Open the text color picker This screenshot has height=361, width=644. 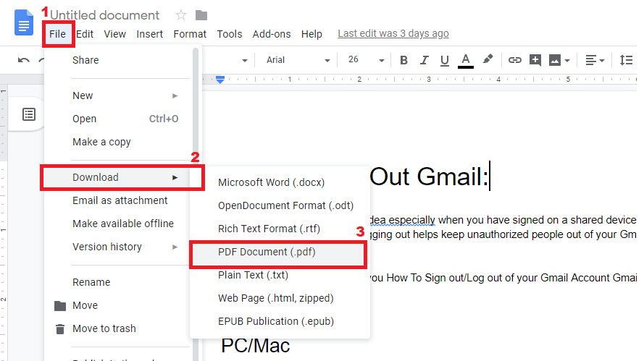click(x=465, y=61)
